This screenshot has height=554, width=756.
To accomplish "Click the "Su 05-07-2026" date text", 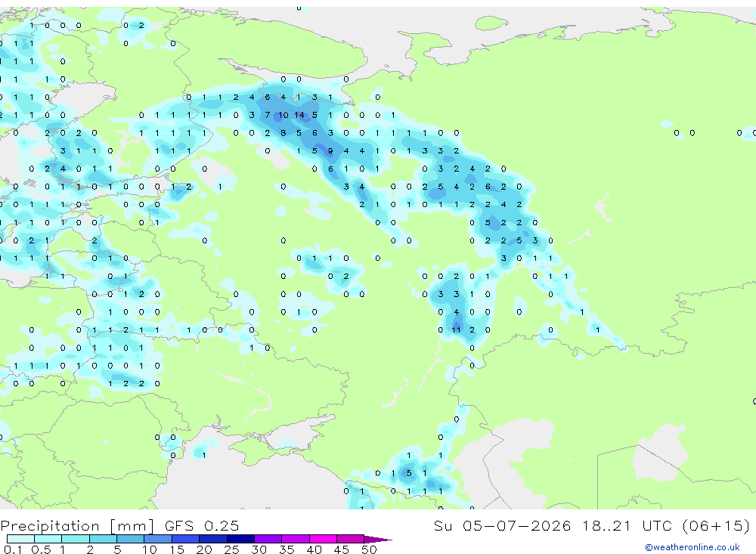I will coord(503,525).
